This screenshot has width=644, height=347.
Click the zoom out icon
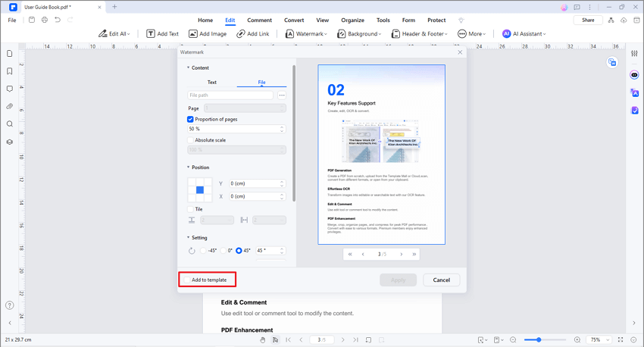tap(513, 339)
